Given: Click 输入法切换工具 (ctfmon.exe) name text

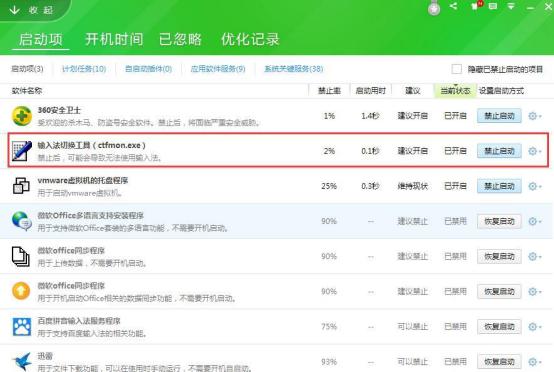Looking at the screenshot, I should (x=92, y=145).
